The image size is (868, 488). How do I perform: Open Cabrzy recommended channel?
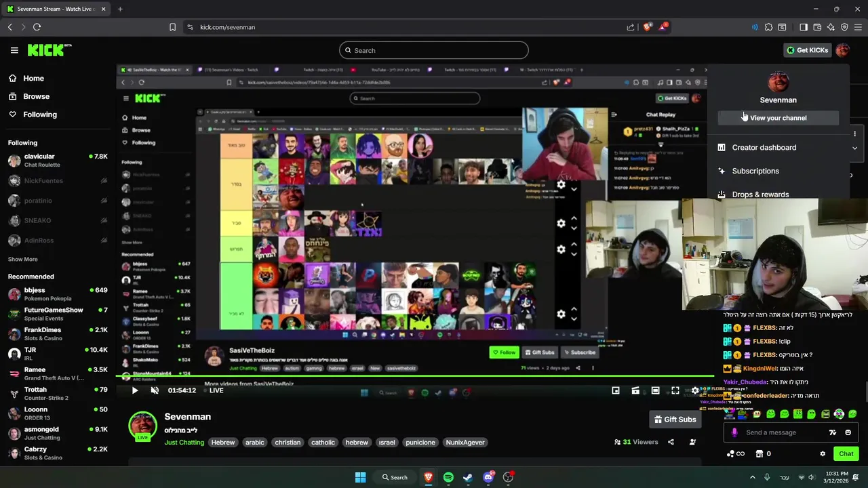[x=57, y=453]
